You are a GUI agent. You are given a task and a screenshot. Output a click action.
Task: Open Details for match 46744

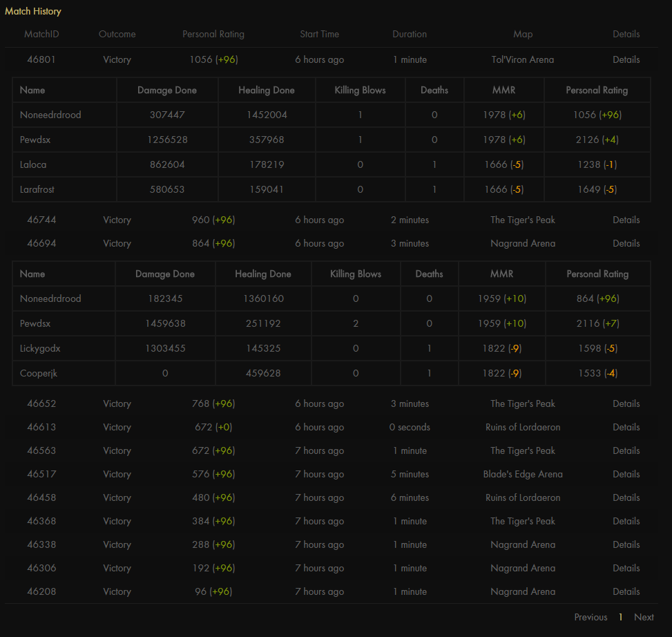pyautogui.click(x=626, y=220)
